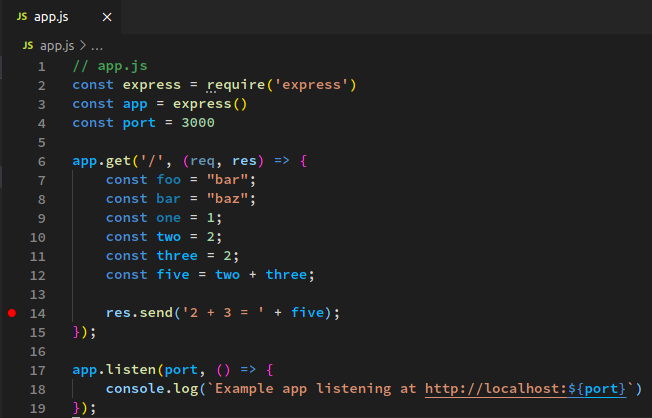Screen dimensions: 652x418
Task: Click the three variable declaration on line 11
Action: click(x=177, y=255)
